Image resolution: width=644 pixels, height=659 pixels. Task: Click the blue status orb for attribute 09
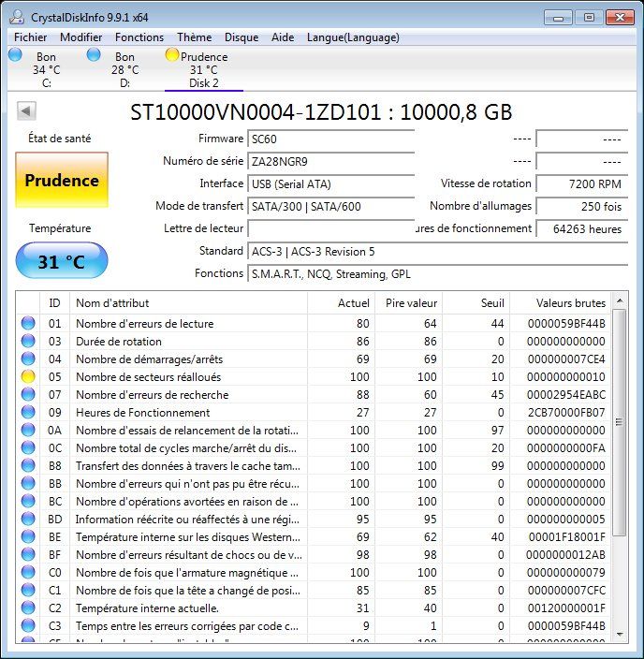28,412
